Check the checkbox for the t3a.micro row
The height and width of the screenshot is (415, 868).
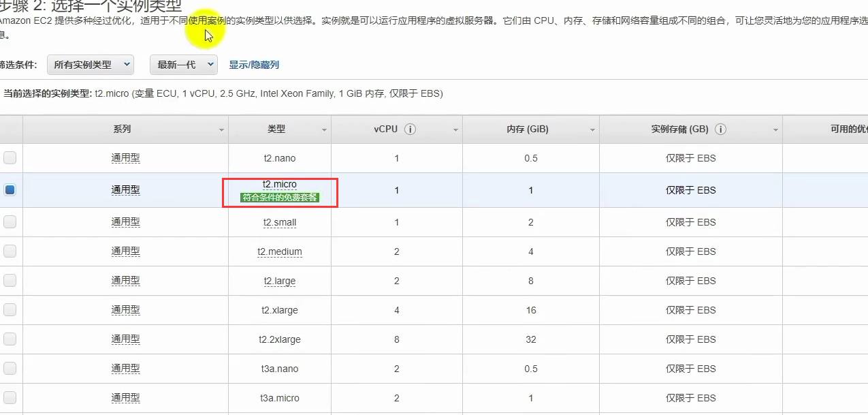10,398
